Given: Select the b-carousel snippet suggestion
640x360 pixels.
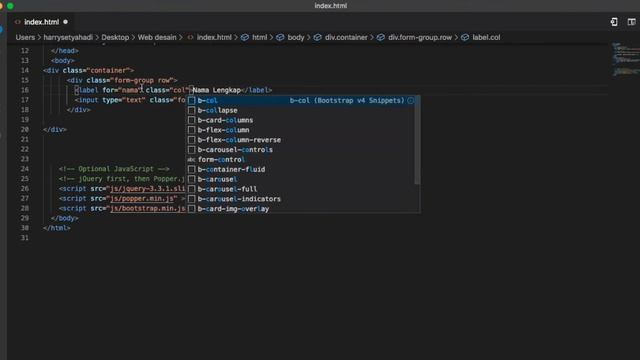Looking at the screenshot, I should [x=301, y=179].
